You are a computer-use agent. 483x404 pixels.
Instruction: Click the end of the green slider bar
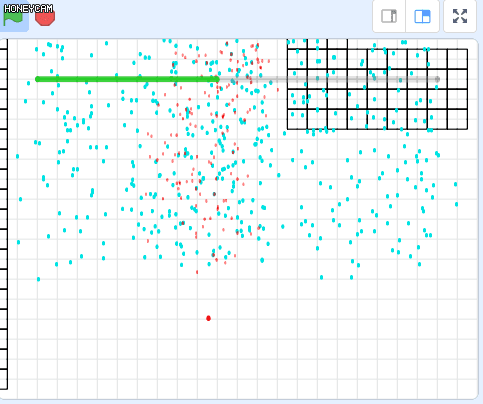[217, 79]
